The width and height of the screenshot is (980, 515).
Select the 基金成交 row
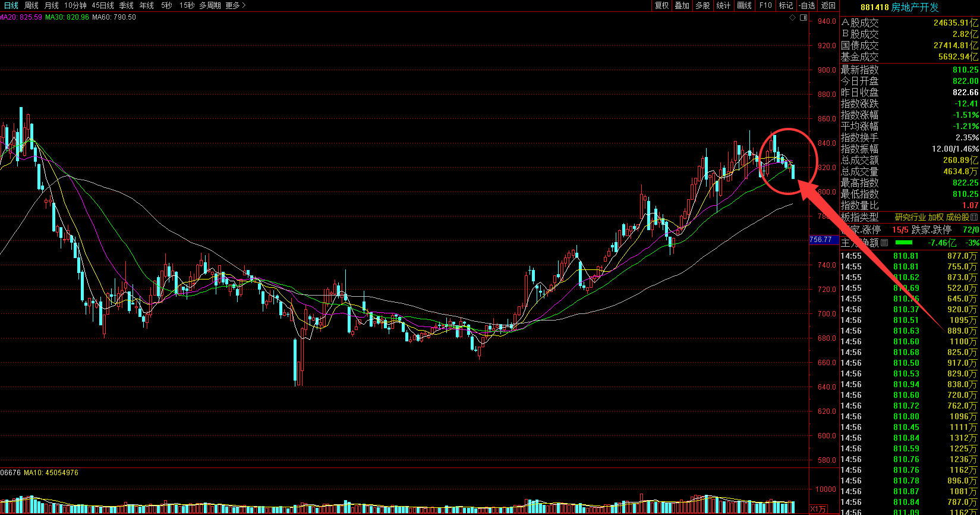click(x=909, y=56)
